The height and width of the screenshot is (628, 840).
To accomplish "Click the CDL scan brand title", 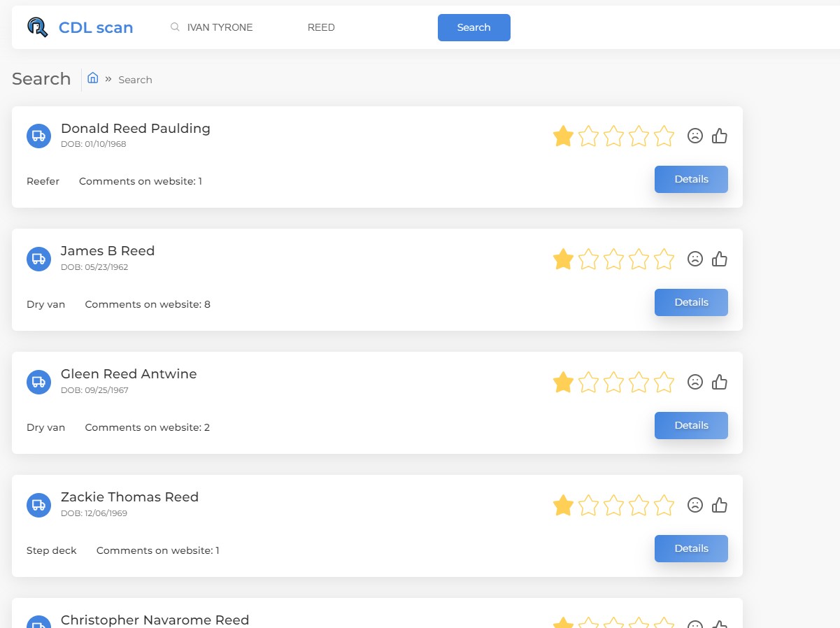I will [x=96, y=28].
